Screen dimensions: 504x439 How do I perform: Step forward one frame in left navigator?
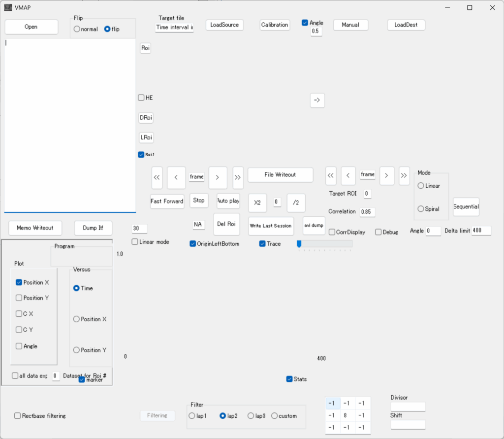[218, 177]
